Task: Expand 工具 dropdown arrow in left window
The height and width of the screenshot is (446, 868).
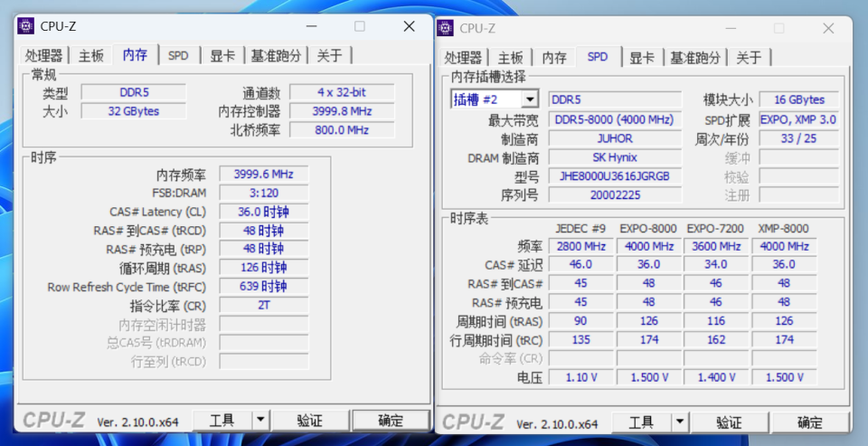Action: (x=260, y=421)
